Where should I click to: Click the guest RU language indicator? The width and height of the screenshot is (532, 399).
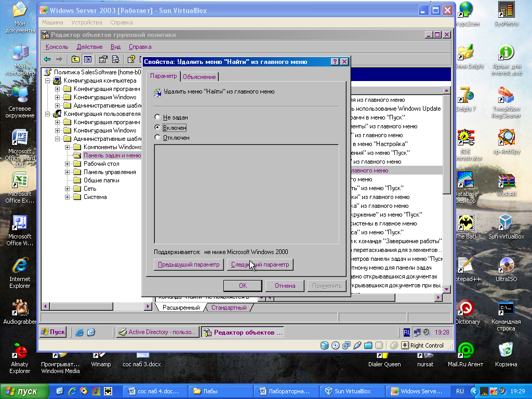(x=407, y=332)
